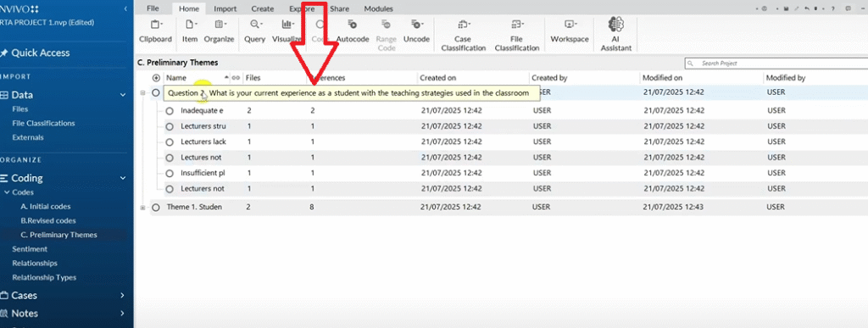Click the 21/07/2025 12:43 modified cell
868x328 pixels.
tap(673, 207)
